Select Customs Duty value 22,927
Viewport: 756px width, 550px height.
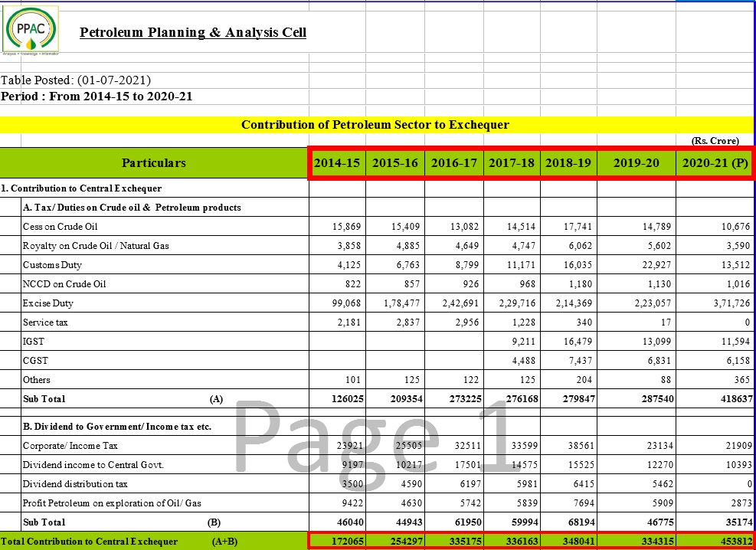[x=656, y=265]
